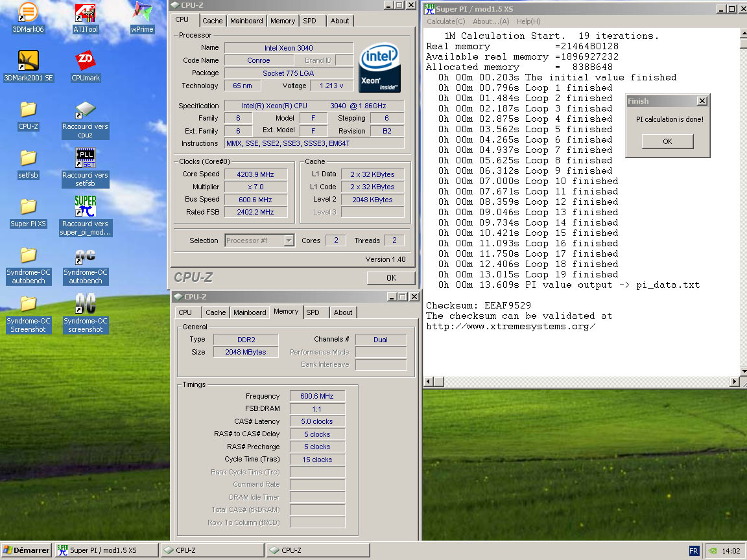Click the taskbar clock showing 14:02
The width and height of the screenshot is (747, 560).
pos(731,550)
